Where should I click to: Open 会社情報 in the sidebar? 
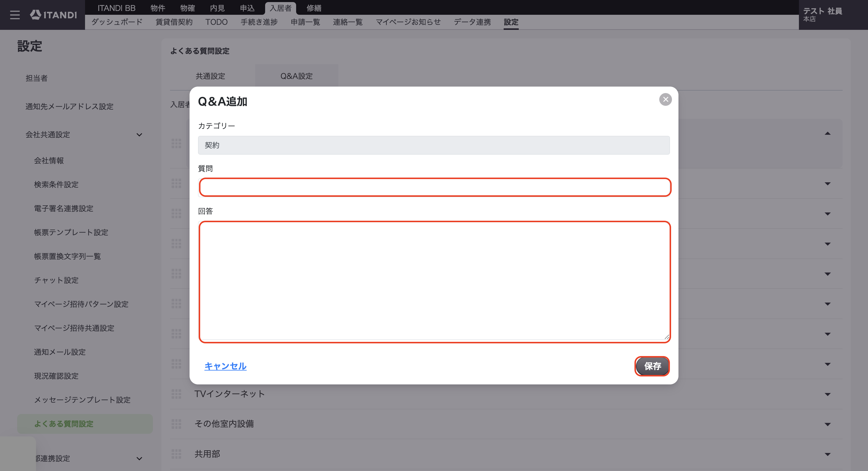pyautogui.click(x=49, y=160)
